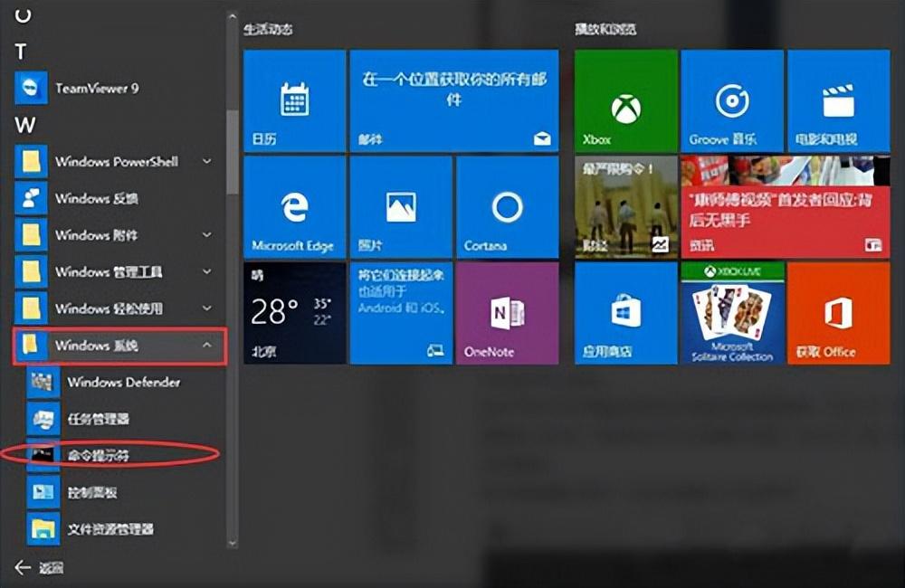Launch the OneNote tile
Image resolution: width=905 pixels, height=588 pixels.
tap(508, 313)
